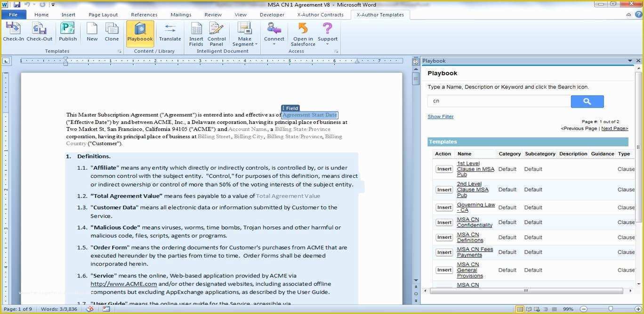Viewport: 644px width, 314px height.
Task: Switch to X-Author Contracts tab
Action: (x=321, y=15)
